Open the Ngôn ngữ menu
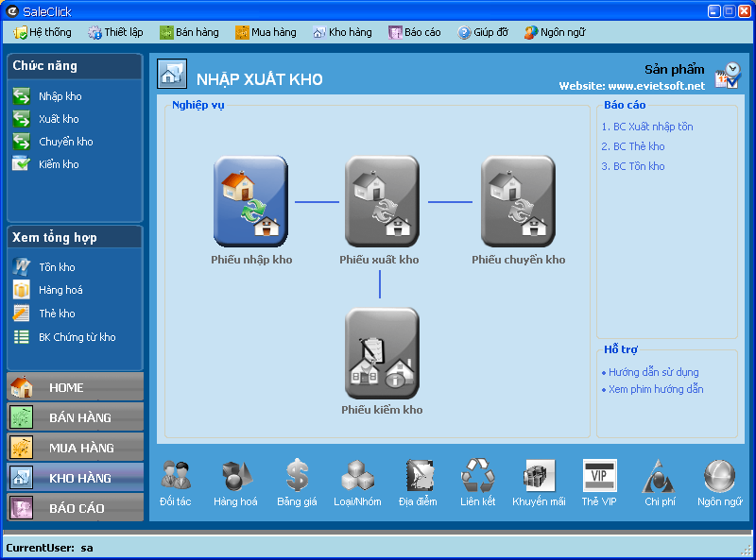 coord(555,32)
